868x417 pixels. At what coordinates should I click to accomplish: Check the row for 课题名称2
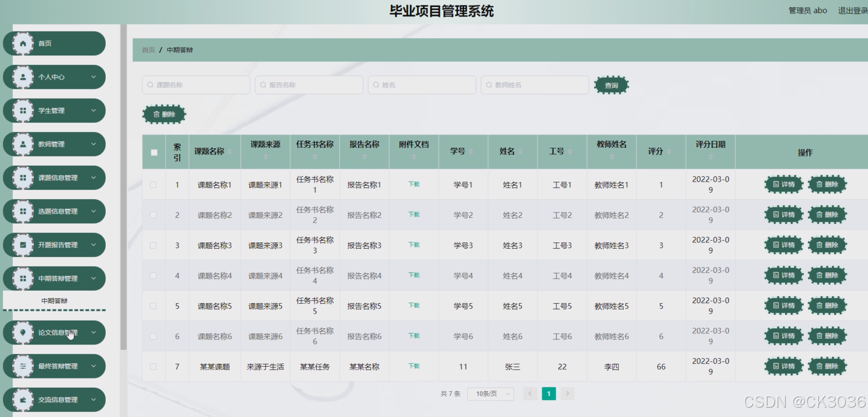point(154,215)
